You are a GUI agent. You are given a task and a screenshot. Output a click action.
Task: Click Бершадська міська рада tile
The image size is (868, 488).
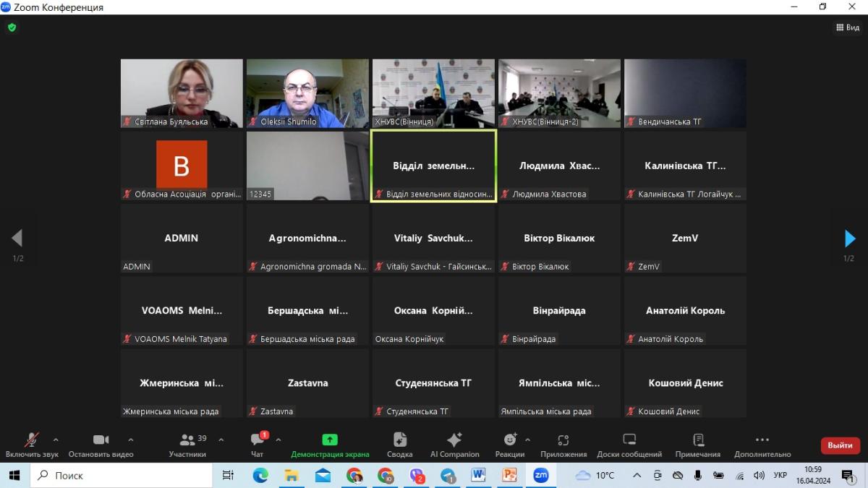(307, 310)
